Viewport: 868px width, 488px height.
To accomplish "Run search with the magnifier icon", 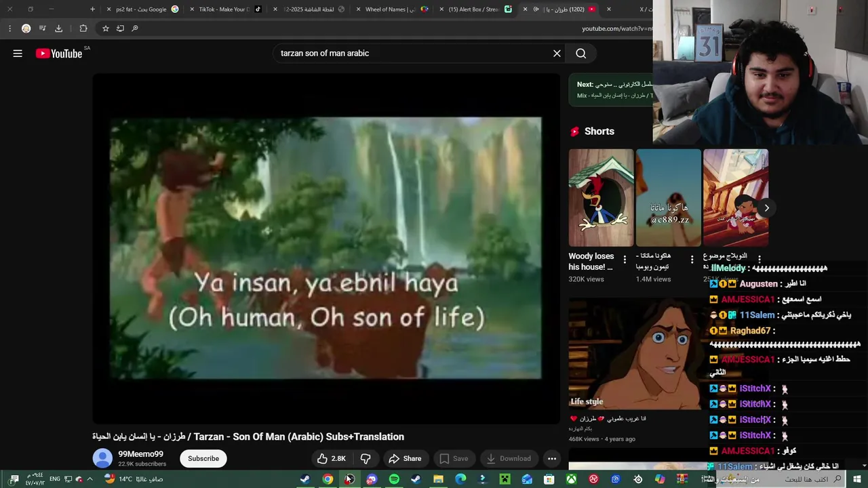I will [x=581, y=54].
